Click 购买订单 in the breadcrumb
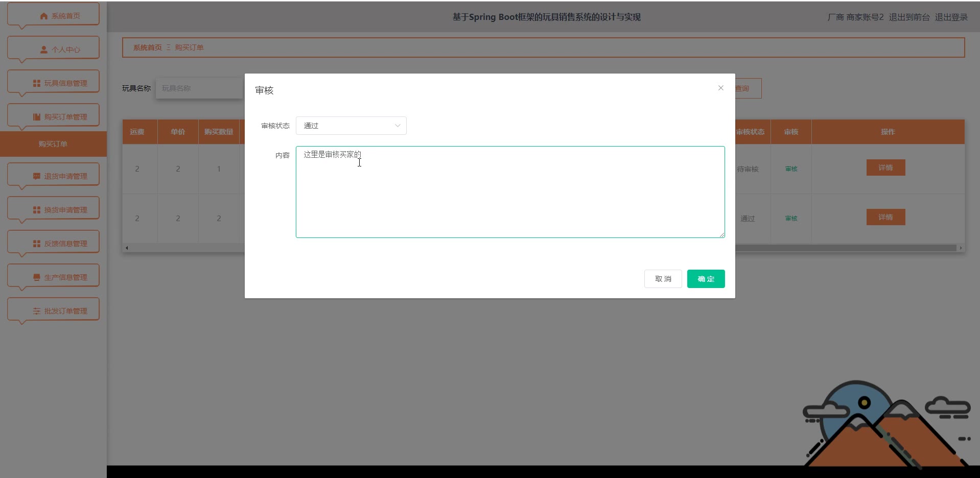 (189, 47)
